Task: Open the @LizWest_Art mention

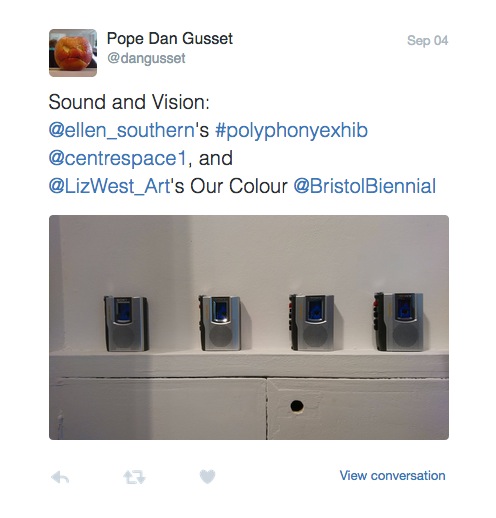Action: click(110, 186)
